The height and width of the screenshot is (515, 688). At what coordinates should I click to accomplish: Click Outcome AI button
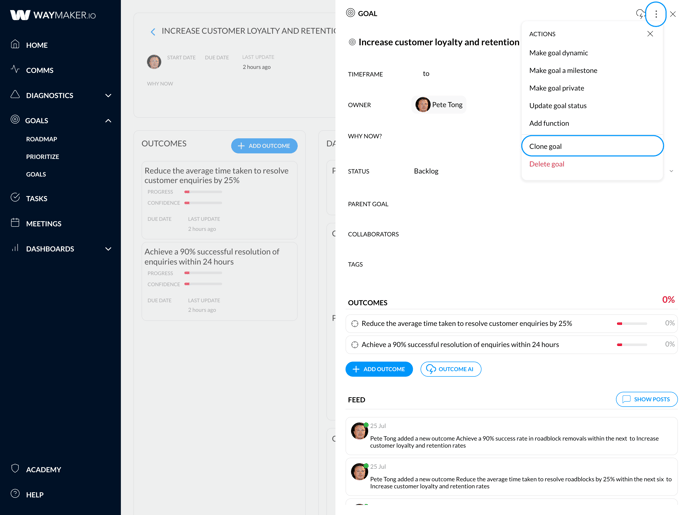pos(451,369)
